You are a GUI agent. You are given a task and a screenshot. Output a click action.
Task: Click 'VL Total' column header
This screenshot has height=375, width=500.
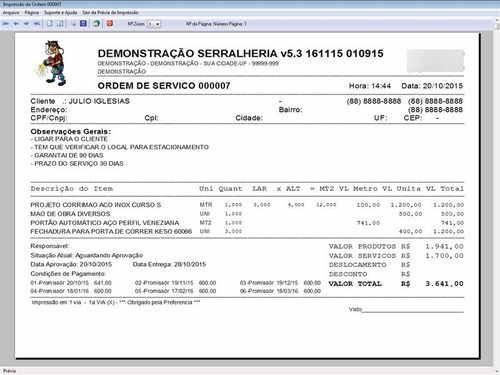[x=445, y=189]
